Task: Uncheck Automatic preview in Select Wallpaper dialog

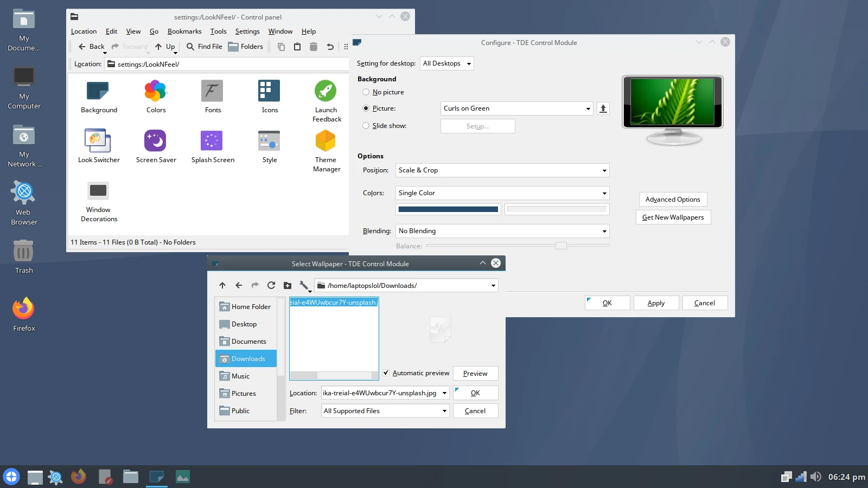Action: (386, 373)
